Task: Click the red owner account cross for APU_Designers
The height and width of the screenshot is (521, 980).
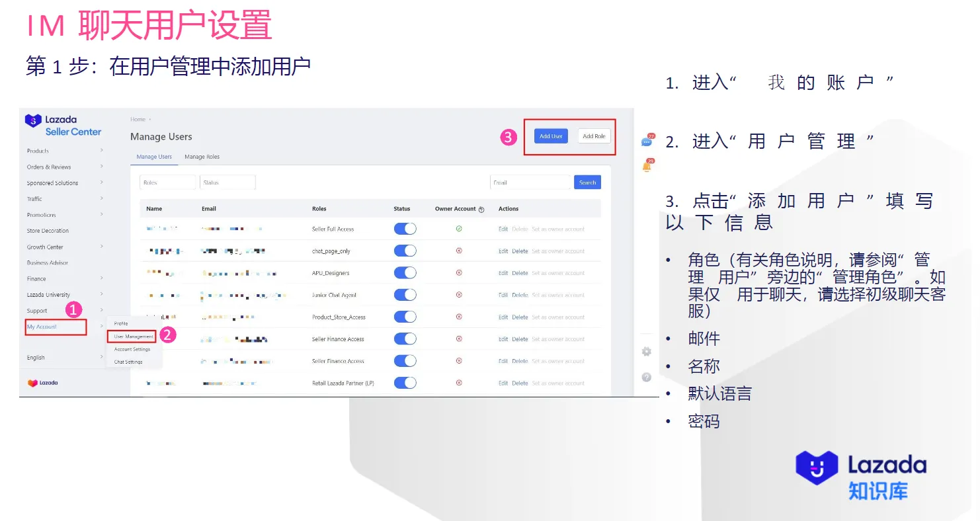Action: pyautogui.click(x=460, y=272)
